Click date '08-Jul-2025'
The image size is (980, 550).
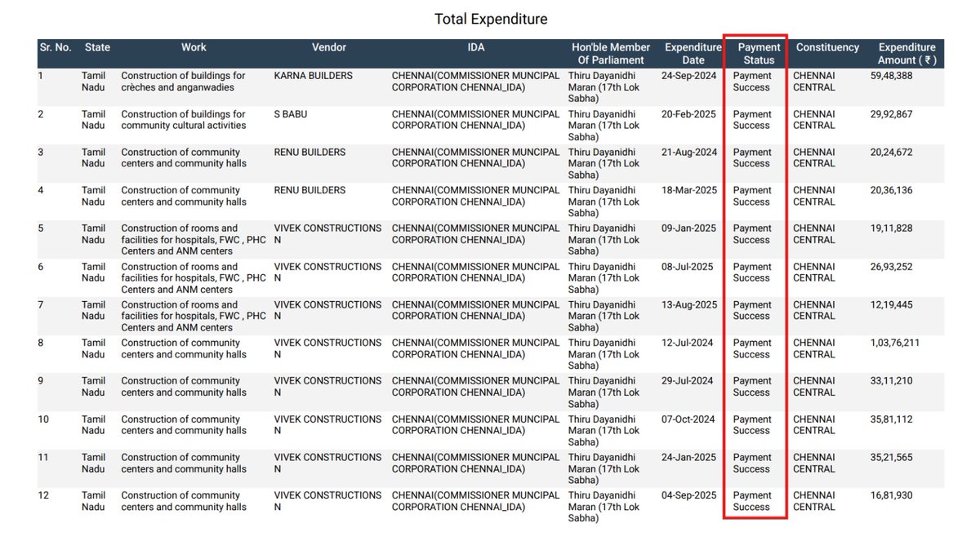coord(688,267)
